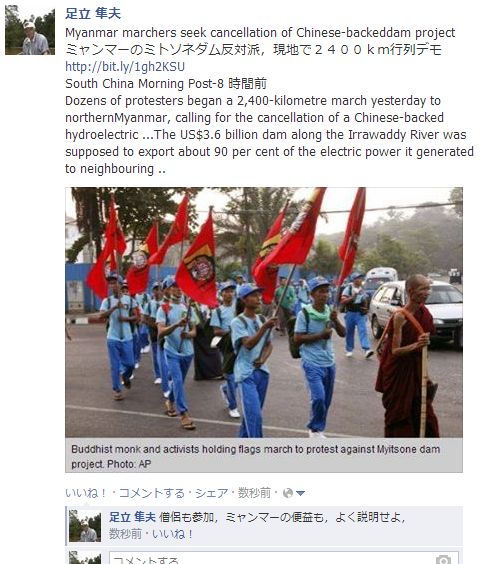Open the post's 数秒前 timestamp
Viewport: 484px width, 564px height.
pyautogui.click(x=254, y=493)
